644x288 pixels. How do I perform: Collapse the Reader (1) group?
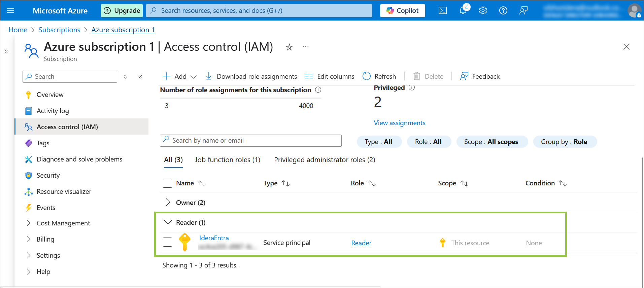(x=168, y=222)
